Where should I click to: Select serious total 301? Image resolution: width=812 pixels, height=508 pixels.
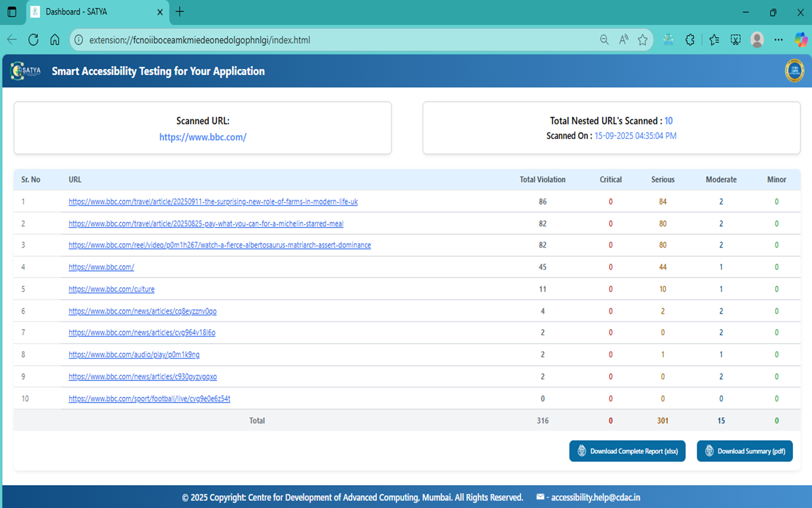pyautogui.click(x=663, y=420)
